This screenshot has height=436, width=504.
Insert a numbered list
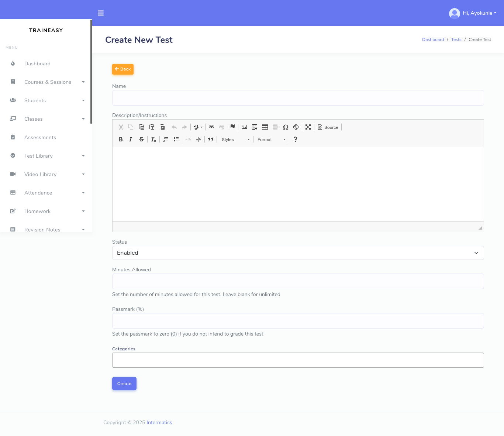click(166, 140)
